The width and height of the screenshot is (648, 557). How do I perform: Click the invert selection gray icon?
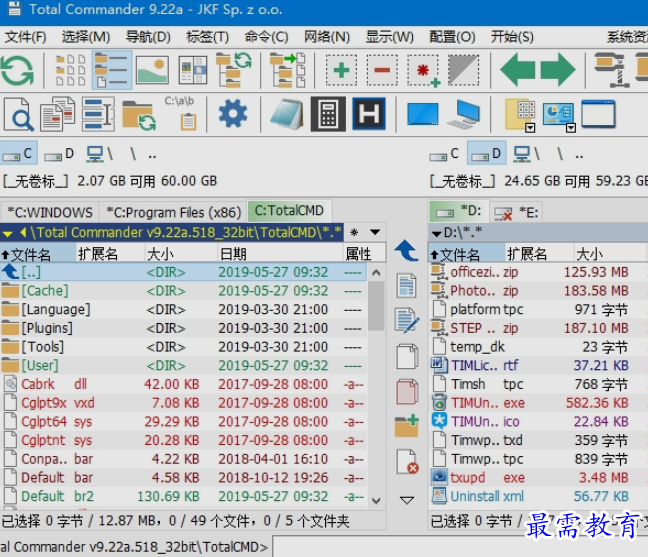pos(464,70)
